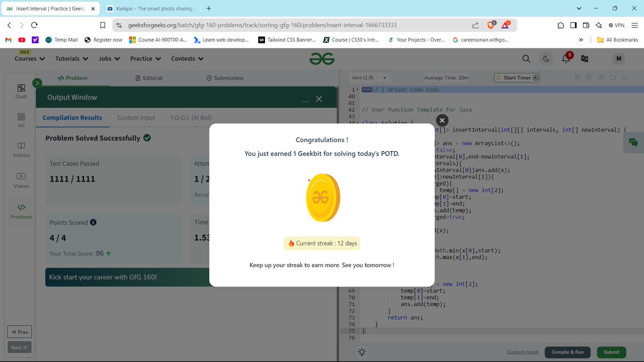
Task: Open Problems in the left sidebar
Action: click(x=21, y=211)
